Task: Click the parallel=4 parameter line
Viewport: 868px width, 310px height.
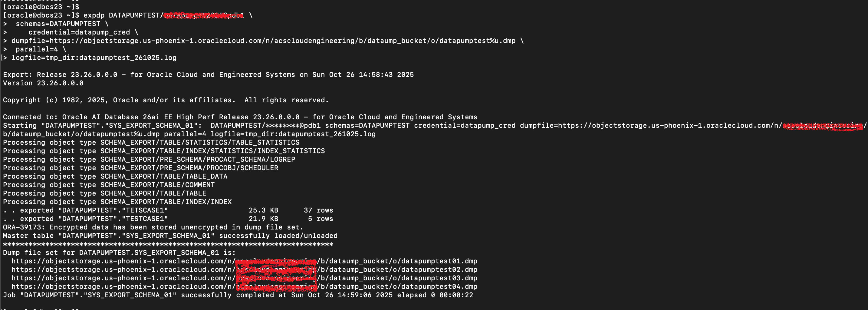Action: pyautogui.click(x=37, y=49)
